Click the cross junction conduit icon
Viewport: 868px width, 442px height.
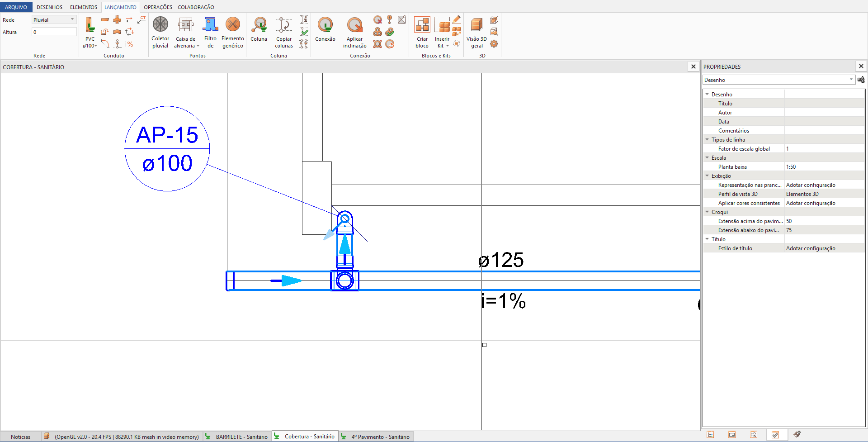pos(117,19)
